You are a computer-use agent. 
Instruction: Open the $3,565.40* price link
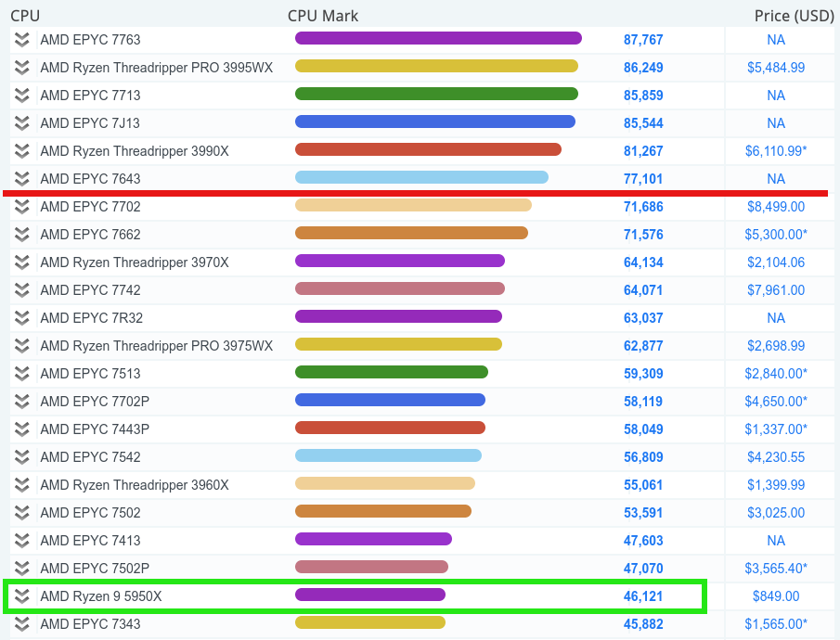tap(776, 569)
